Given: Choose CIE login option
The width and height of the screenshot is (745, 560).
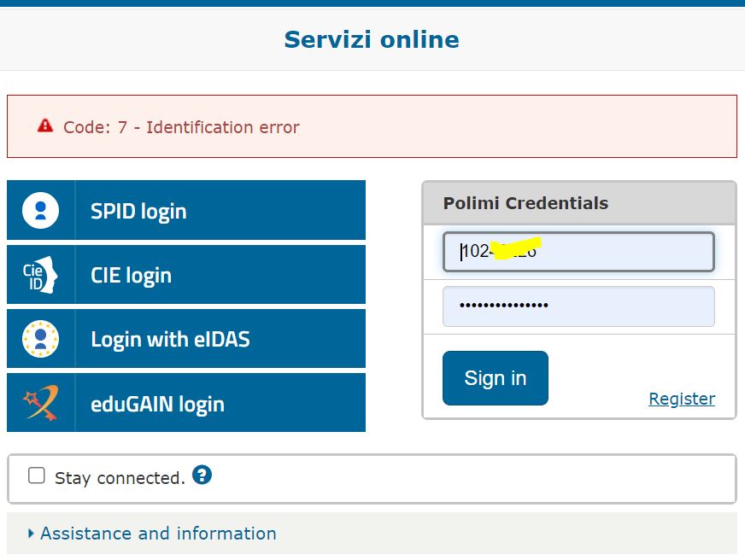Looking at the screenshot, I should pos(186,275).
